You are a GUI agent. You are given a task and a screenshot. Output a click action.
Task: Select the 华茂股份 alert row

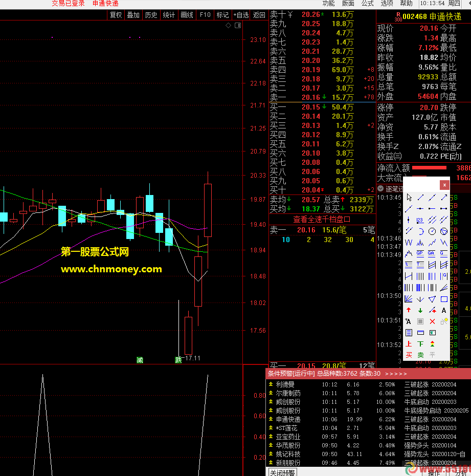[x=368, y=445]
